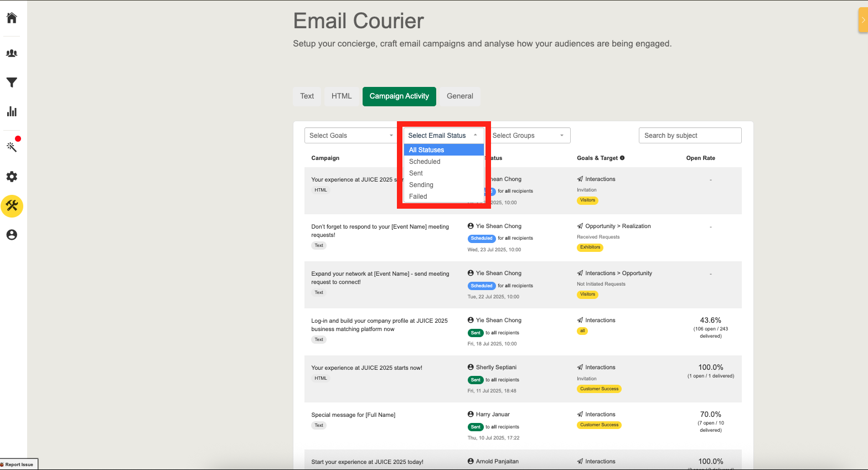
Task: Click the yellow "all" group tag
Action: 582,331
